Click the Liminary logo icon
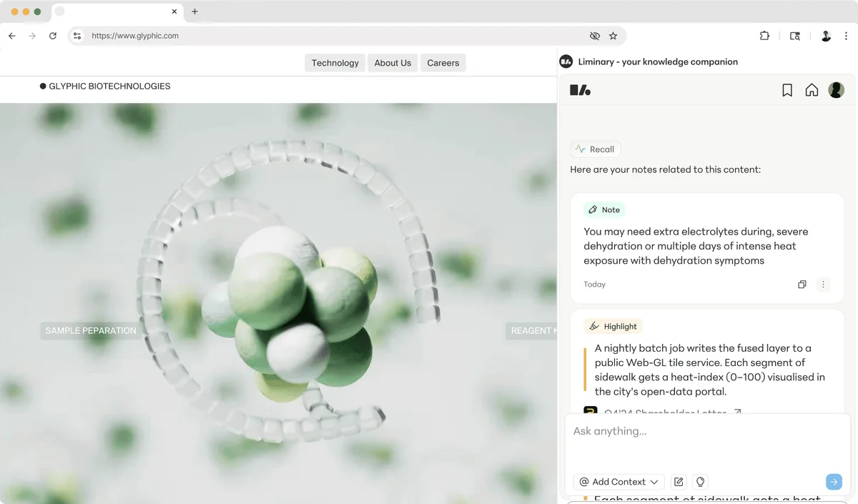The width and height of the screenshot is (858, 504). (580, 89)
